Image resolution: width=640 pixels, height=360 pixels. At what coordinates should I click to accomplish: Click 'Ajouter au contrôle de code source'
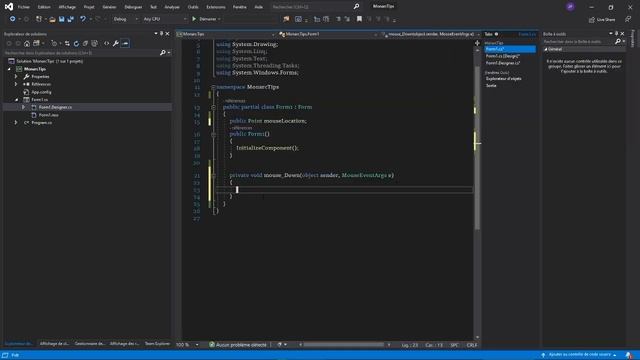coord(579,355)
